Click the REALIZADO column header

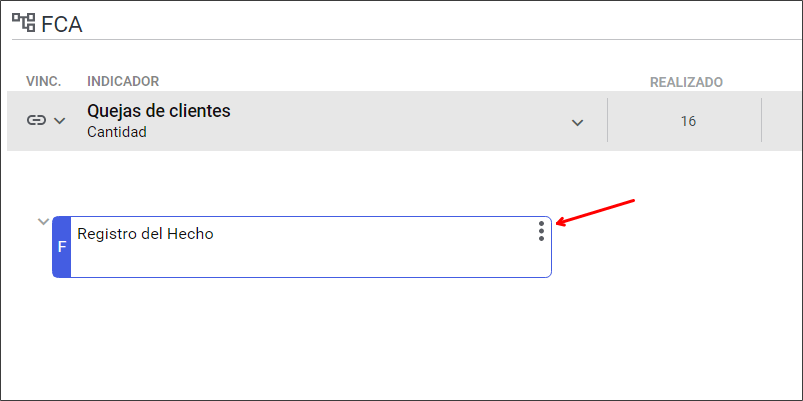(686, 82)
